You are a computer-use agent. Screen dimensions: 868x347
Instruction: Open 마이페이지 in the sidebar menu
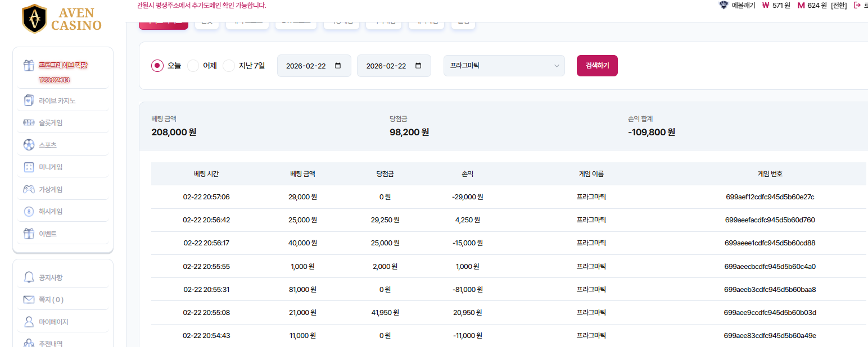[x=53, y=322]
